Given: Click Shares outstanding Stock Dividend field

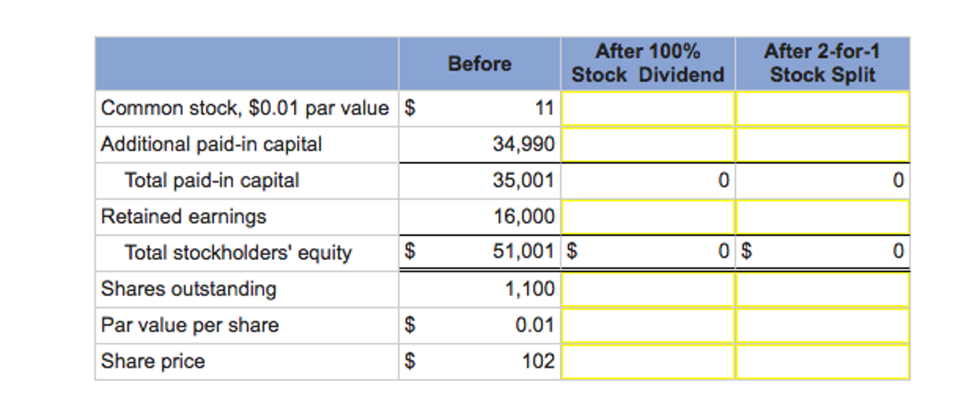Looking at the screenshot, I should 648,289.
